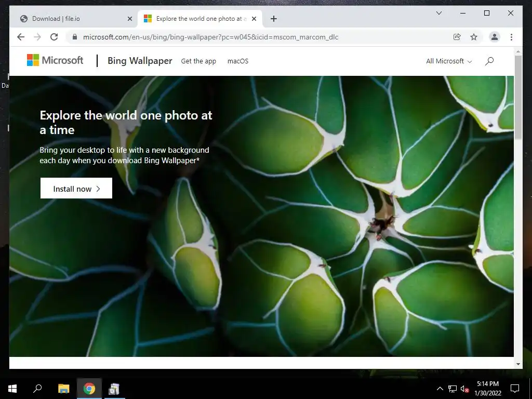
Task: Close the Explore the world tab
Action: tap(254, 19)
